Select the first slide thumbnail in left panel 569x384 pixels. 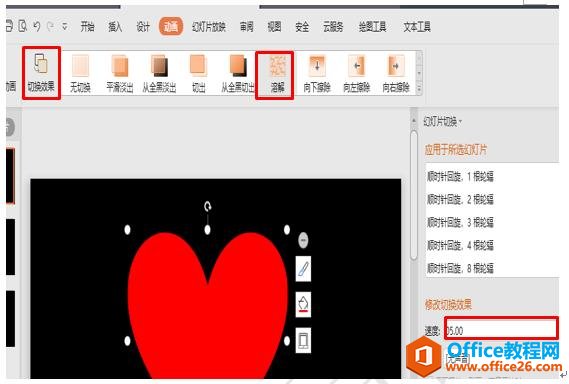click(10, 176)
